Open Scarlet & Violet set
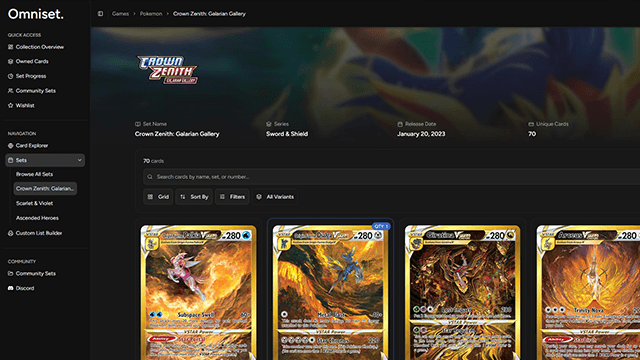Viewport: 640px width, 360px height. (x=34, y=203)
